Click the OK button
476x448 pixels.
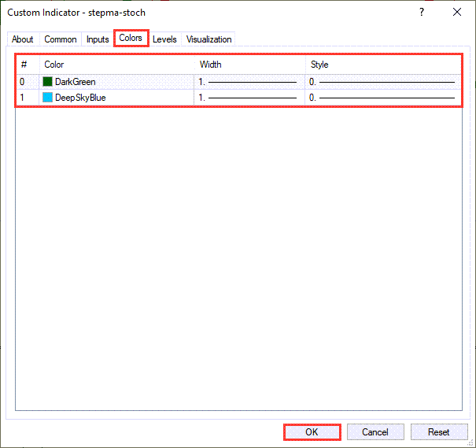click(x=312, y=432)
